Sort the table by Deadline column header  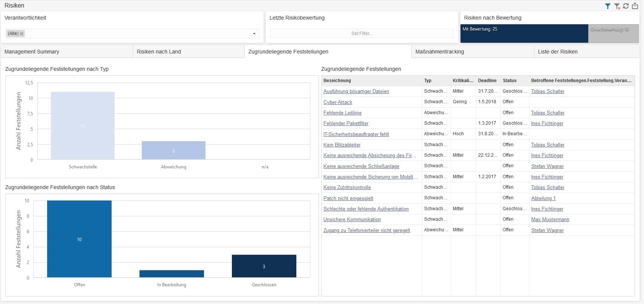point(487,81)
